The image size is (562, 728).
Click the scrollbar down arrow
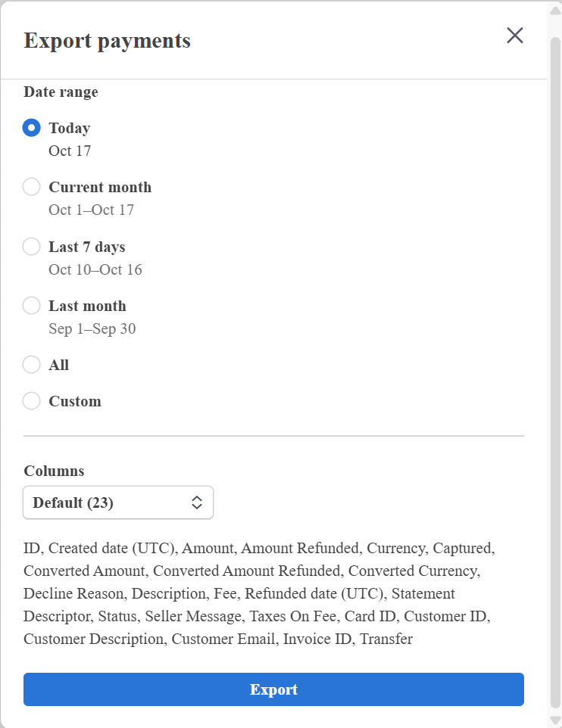pos(554,719)
